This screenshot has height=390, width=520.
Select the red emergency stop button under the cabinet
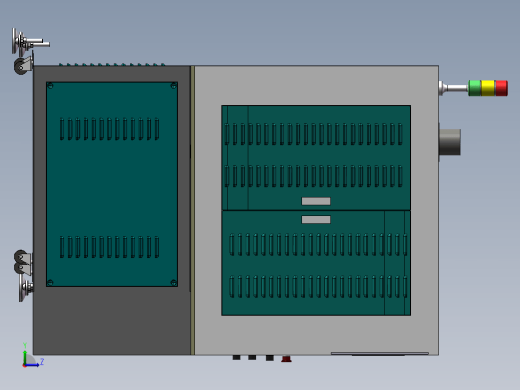(286, 359)
